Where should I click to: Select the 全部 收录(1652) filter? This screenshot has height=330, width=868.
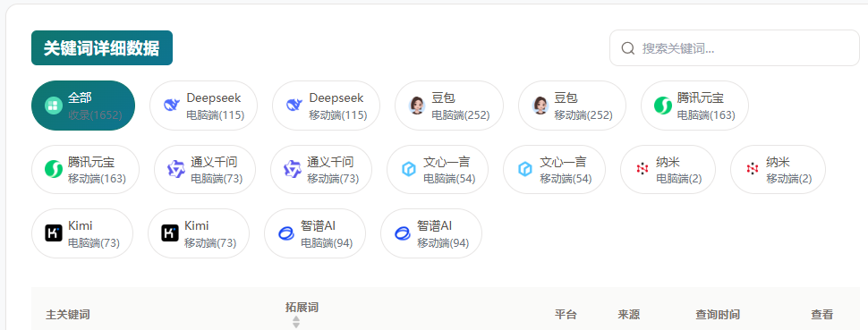pos(83,106)
